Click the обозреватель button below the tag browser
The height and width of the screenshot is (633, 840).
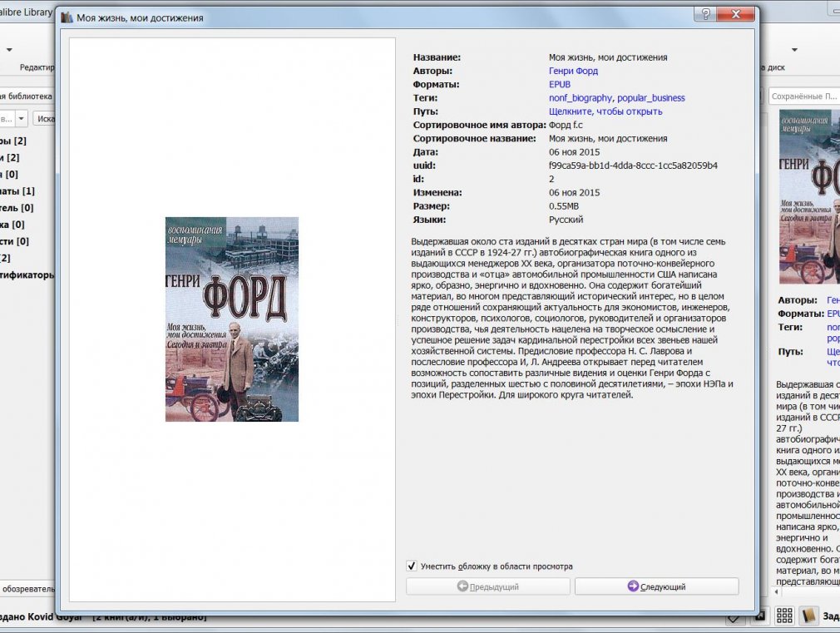pos(27,589)
